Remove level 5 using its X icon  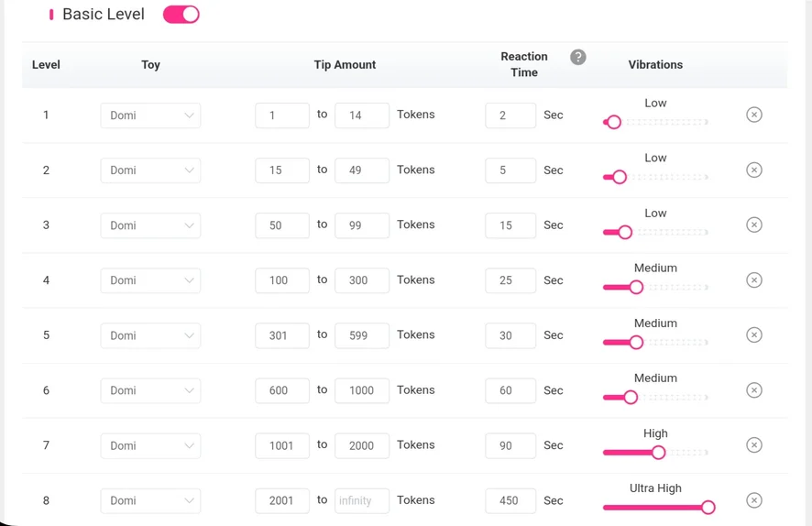[753, 334]
